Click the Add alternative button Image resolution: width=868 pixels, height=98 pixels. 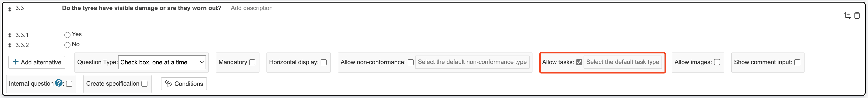click(x=37, y=62)
